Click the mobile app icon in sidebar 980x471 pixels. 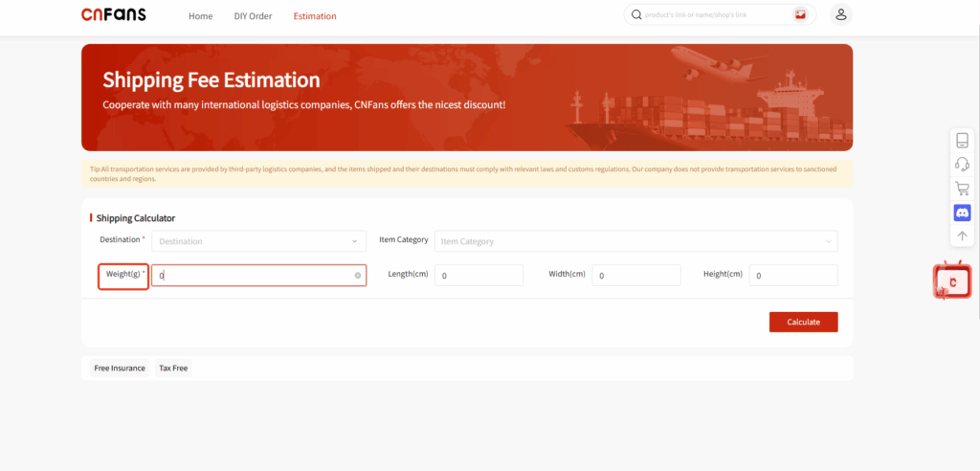[x=962, y=140]
